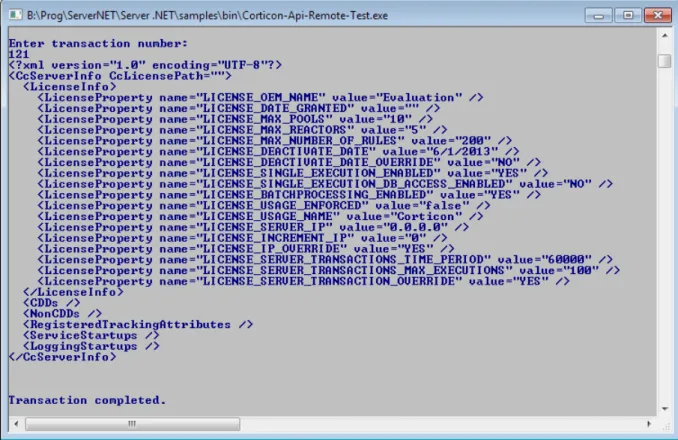Click the closing /LicenseInfo tag
This screenshot has height=440, width=678.
(73, 292)
